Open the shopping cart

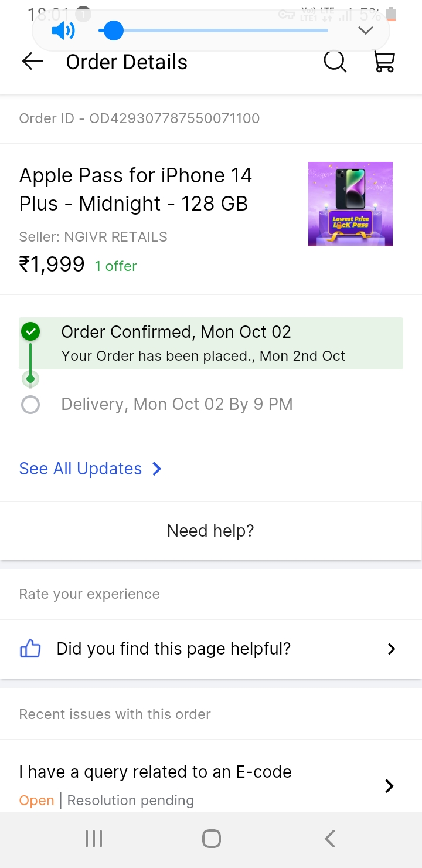pos(384,62)
